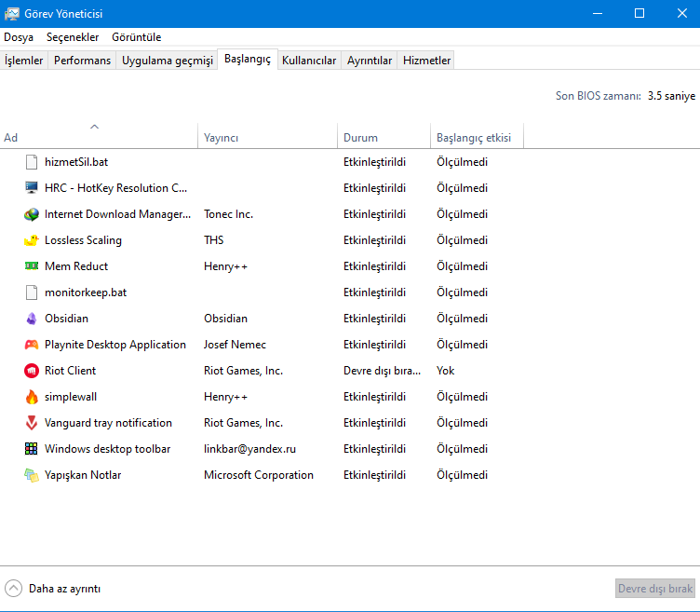Sort list by the Ad column header

tap(98, 138)
